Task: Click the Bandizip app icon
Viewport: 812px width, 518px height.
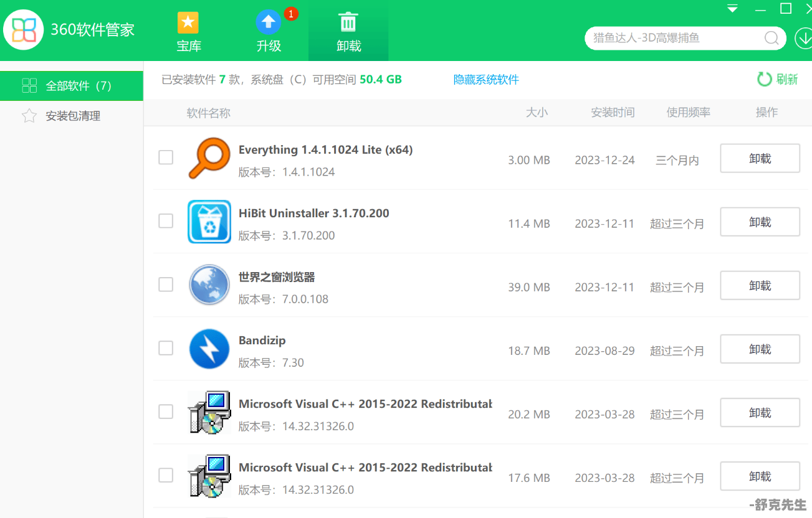Action: pyautogui.click(x=209, y=349)
